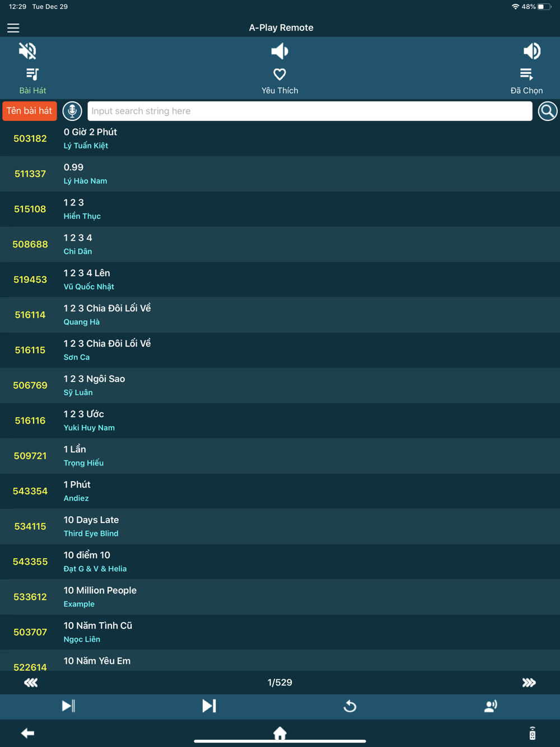Toggle the singer vocal icon
The height and width of the screenshot is (747, 560).
pos(491,706)
